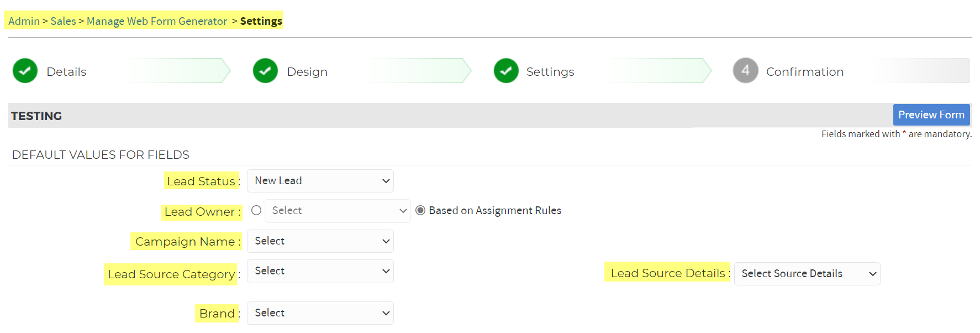Image resolution: width=980 pixels, height=333 pixels.
Task: Navigate to Admin breadcrumb link
Action: point(24,21)
